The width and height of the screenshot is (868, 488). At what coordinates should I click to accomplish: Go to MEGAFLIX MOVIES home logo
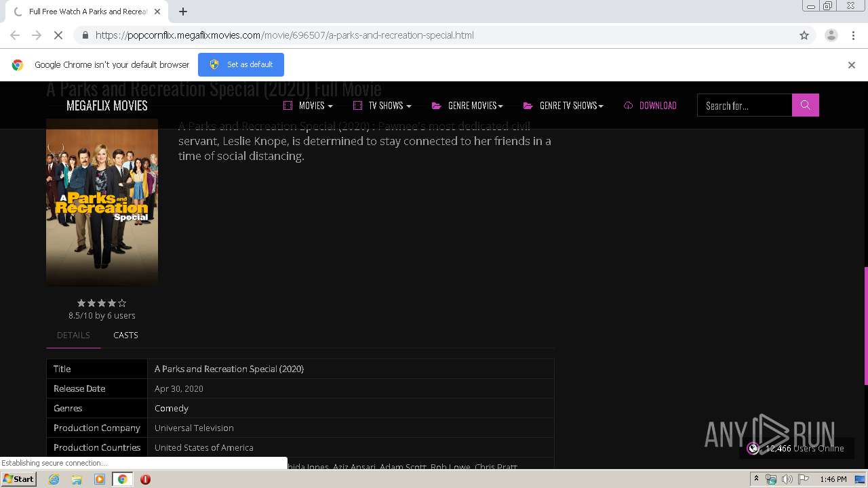pyautogui.click(x=106, y=105)
